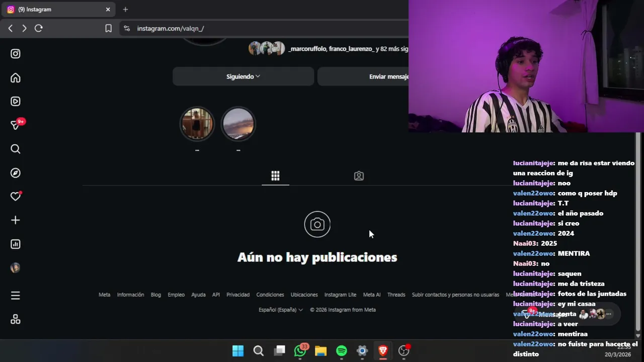The width and height of the screenshot is (644, 362).
Task: Open Privacidad footer link
Action: coord(238,295)
